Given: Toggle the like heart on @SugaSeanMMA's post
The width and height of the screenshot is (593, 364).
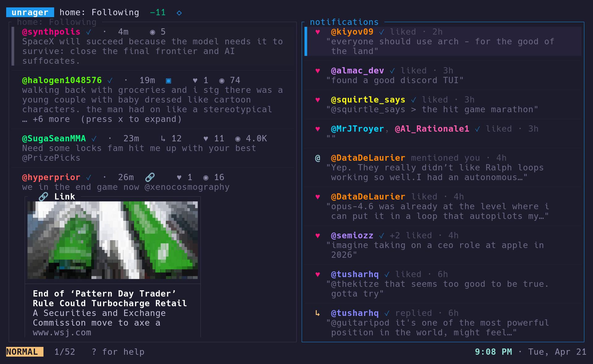Looking at the screenshot, I should click(x=206, y=139).
